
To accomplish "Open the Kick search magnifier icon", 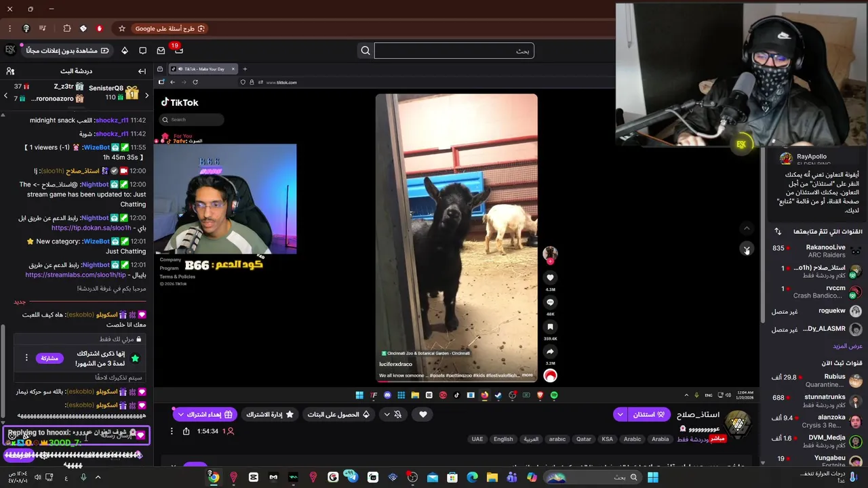I will 366,51.
